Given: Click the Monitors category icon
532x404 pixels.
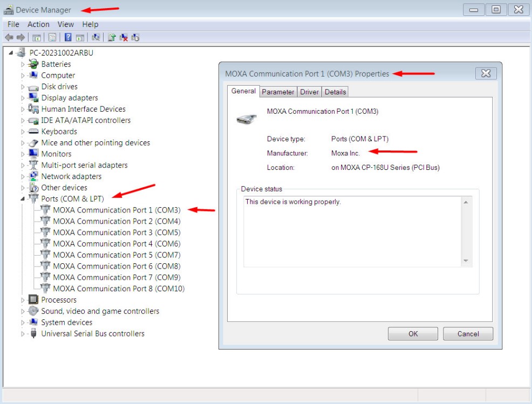Looking at the screenshot, I should 33,153.
